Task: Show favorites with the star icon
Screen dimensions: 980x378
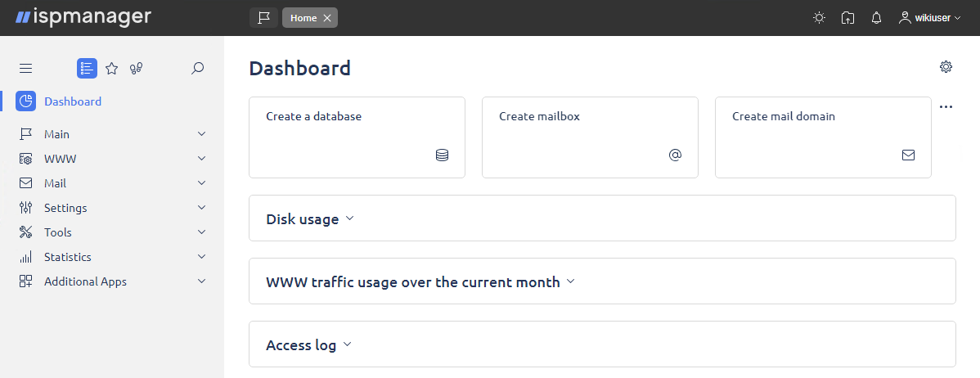Action: tap(112, 69)
